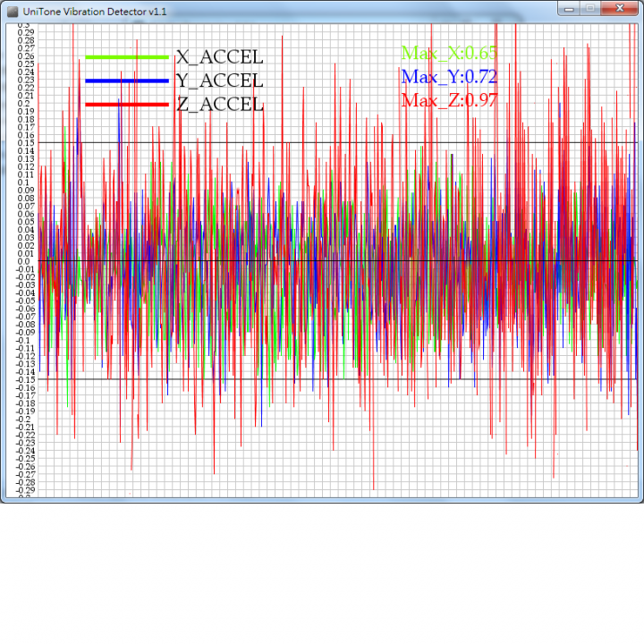Click the -0.29 axis label

[x=25, y=490]
